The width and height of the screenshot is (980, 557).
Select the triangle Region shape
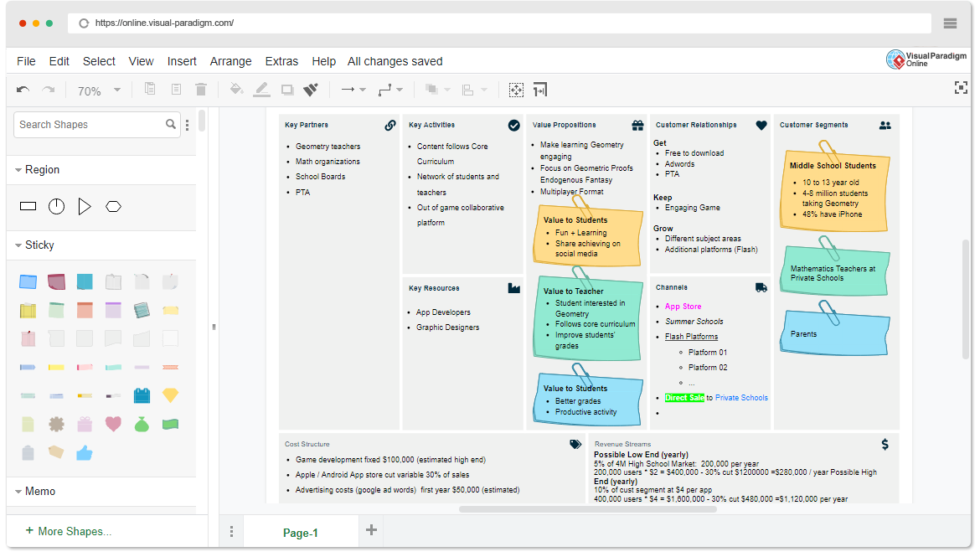[85, 206]
